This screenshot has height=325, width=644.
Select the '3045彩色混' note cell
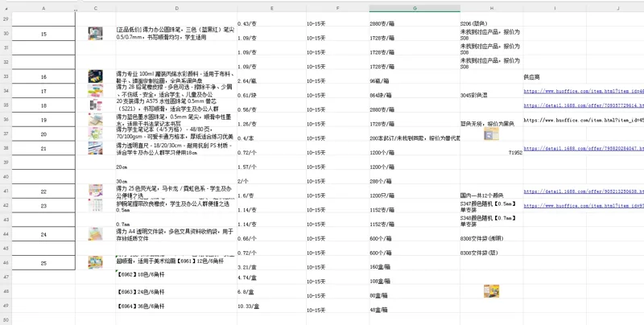(492, 91)
